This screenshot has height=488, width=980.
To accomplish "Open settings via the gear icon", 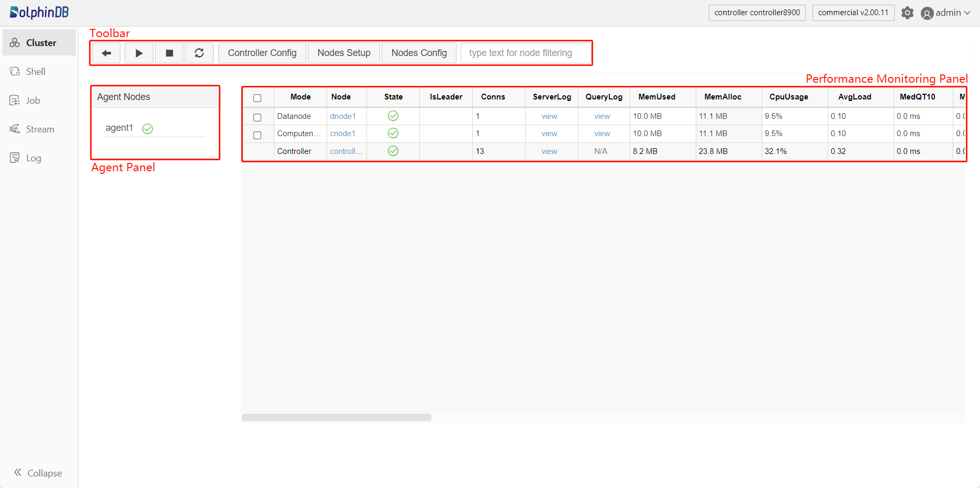I will (907, 13).
